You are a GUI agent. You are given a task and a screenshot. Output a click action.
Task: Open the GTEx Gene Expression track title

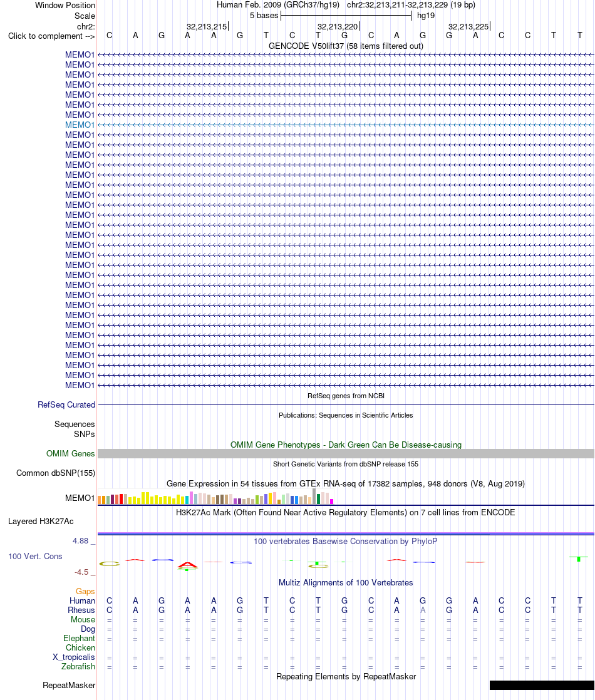pyautogui.click(x=346, y=484)
